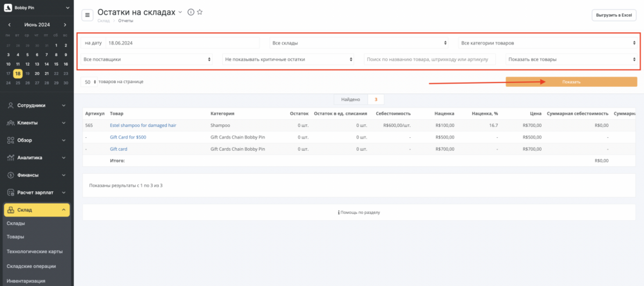Expand the Расчет зарплат sidebar section
The image size is (644, 286).
64,193
